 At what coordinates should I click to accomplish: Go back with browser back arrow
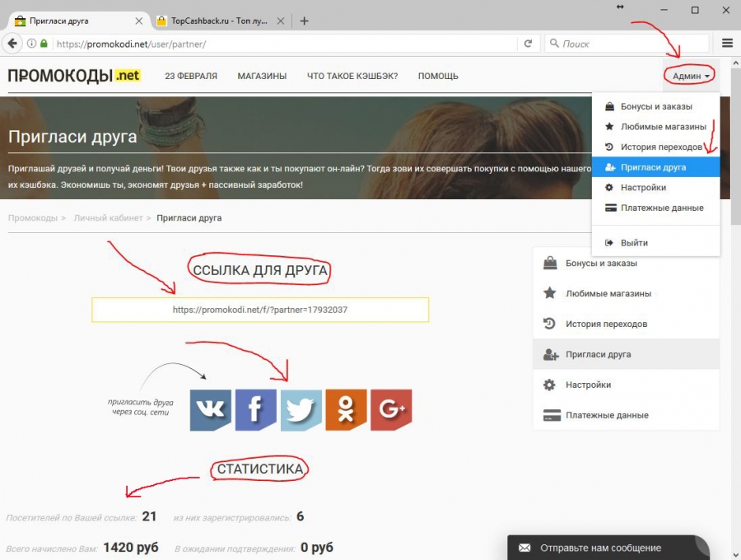click(12, 44)
